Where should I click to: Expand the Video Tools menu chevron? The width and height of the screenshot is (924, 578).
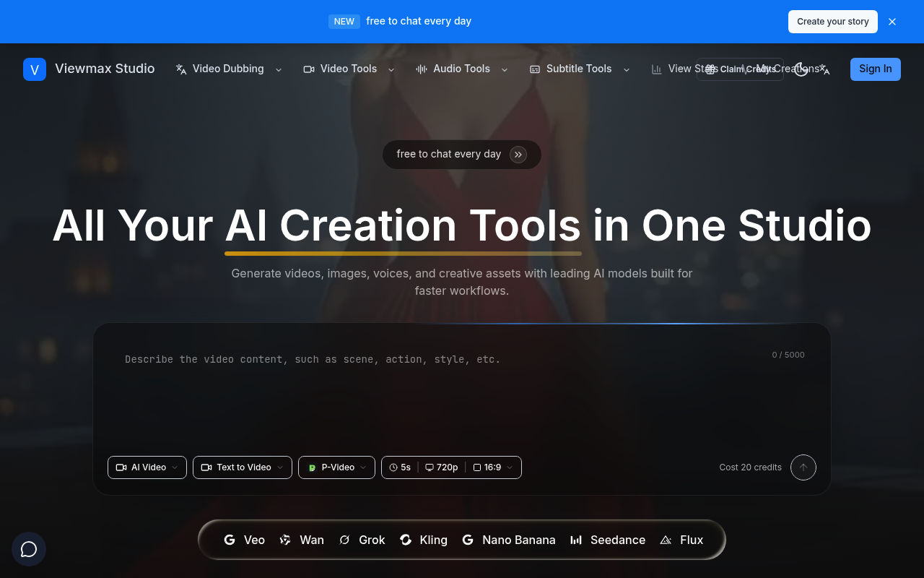(x=391, y=69)
